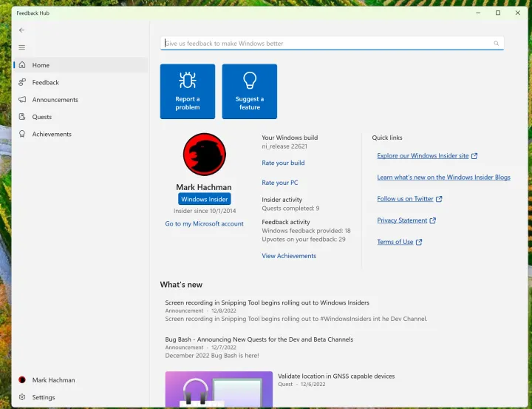Click the back arrow icon
This screenshot has width=532, height=409.
pos(21,30)
